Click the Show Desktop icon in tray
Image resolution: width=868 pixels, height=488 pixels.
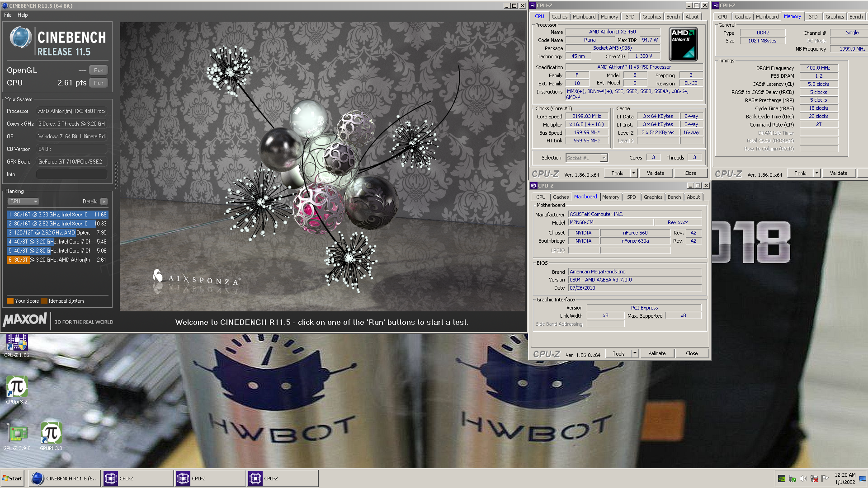(x=863, y=479)
